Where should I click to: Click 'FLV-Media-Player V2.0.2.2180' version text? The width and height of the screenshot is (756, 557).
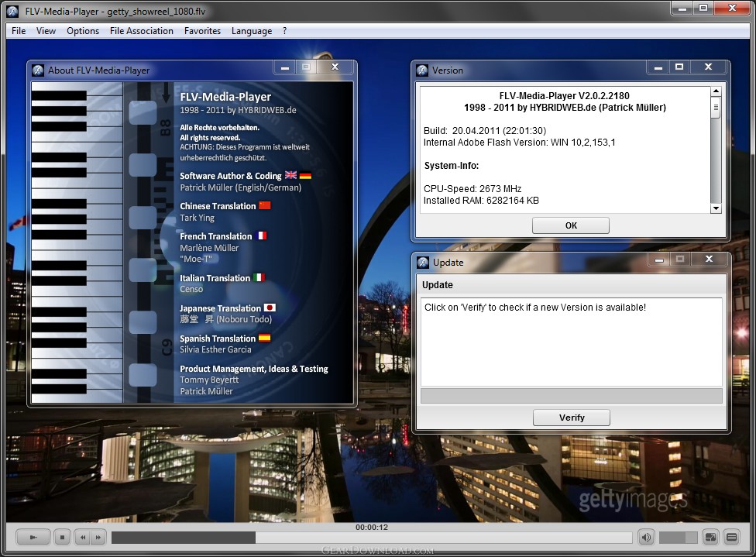[x=565, y=95]
